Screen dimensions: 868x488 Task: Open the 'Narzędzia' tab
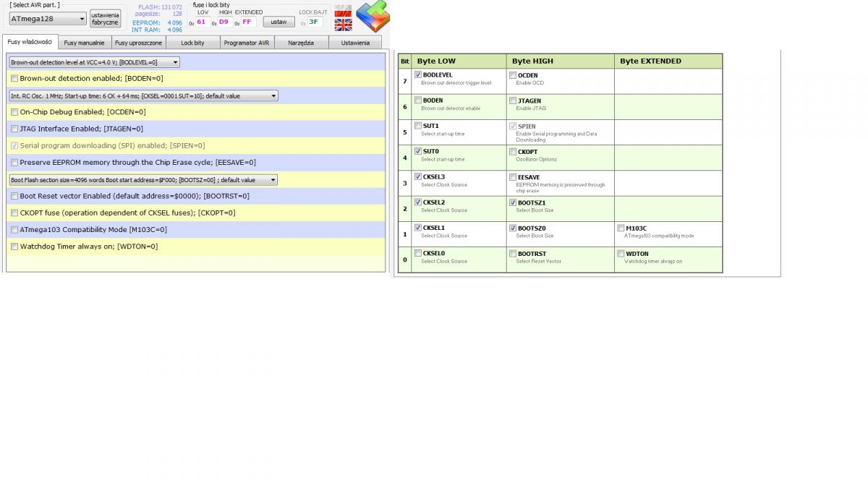[x=301, y=43]
